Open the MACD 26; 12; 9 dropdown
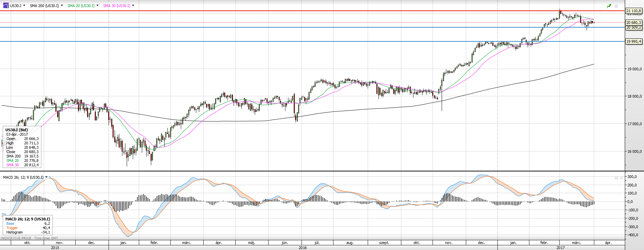The height and width of the screenshot is (250, 644). (46, 177)
